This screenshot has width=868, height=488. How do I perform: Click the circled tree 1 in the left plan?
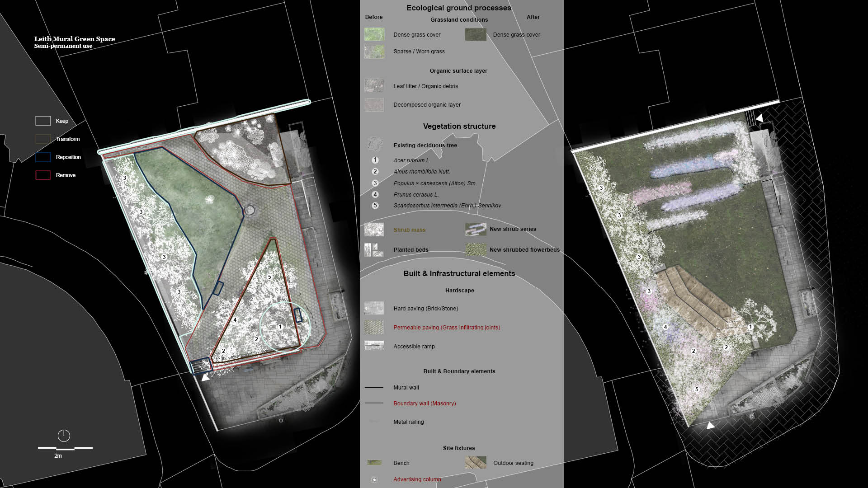coord(280,326)
